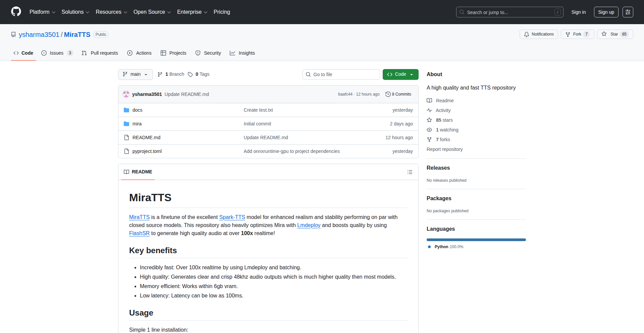Screen dimensions: 644x333
Task: Click the commit history clock icon
Action: (x=388, y=94)
